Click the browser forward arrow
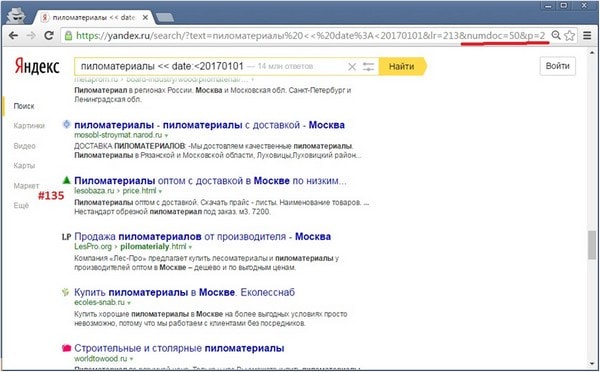The image size is (600, 372). pyautogui.click(x=31, y=36)
